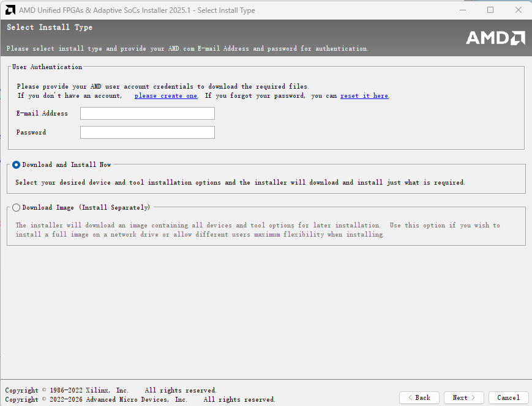The width and height of the screenshot is (532, 406).
Task: Focus the E-mail Address input field
Action: click(147, 114)
